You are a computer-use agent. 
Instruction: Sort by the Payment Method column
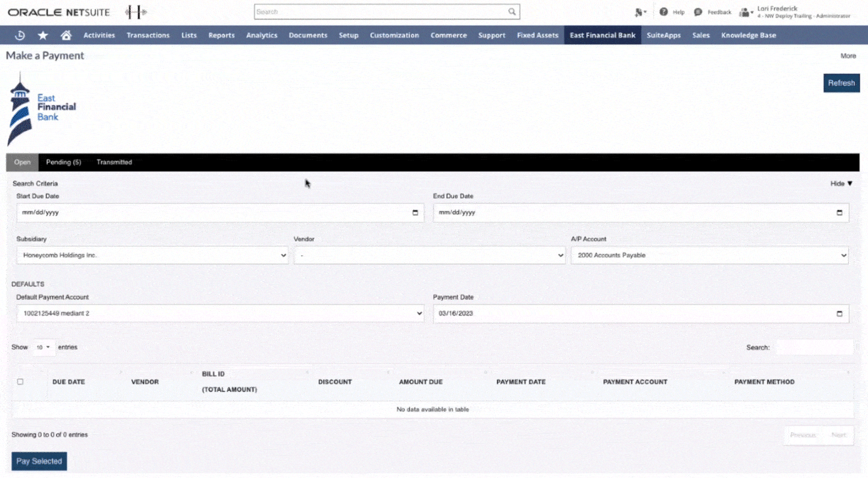click(764, 382)
